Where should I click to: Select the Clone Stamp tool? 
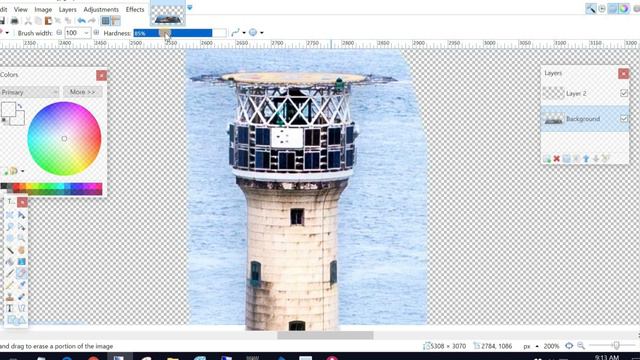[10, 297]
